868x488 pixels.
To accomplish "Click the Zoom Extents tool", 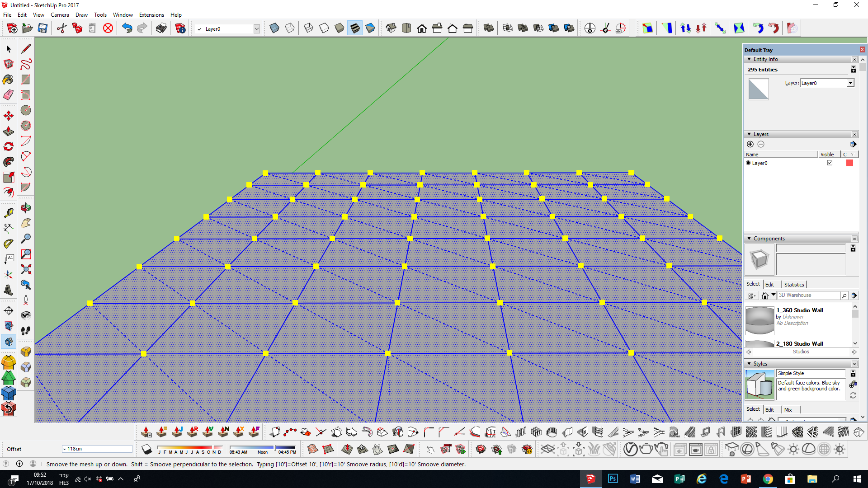I will (x=26, y=269).
